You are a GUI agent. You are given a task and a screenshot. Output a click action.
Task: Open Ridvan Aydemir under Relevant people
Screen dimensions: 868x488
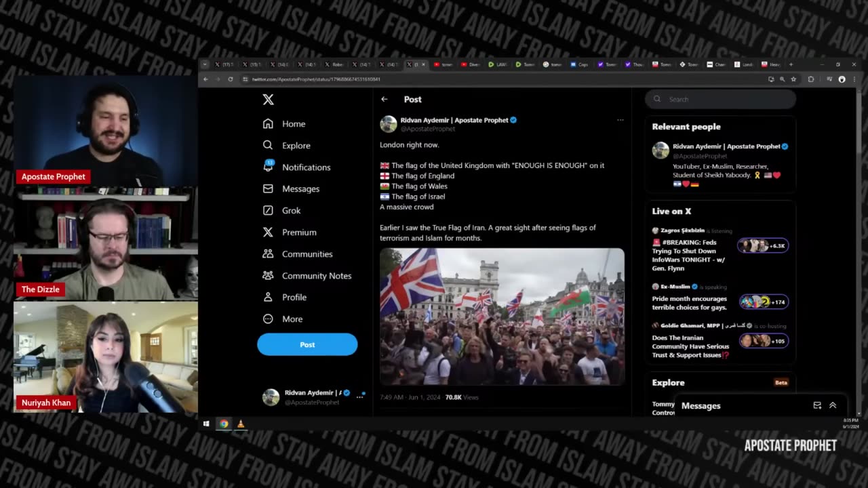[726, 146]
